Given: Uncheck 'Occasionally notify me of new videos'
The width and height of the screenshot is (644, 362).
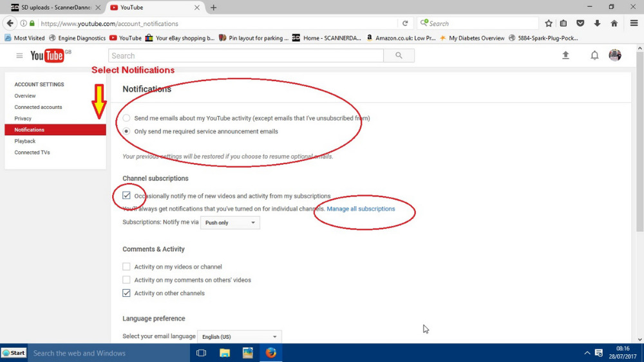Looking at the screenshot, I should coord(127,196).
